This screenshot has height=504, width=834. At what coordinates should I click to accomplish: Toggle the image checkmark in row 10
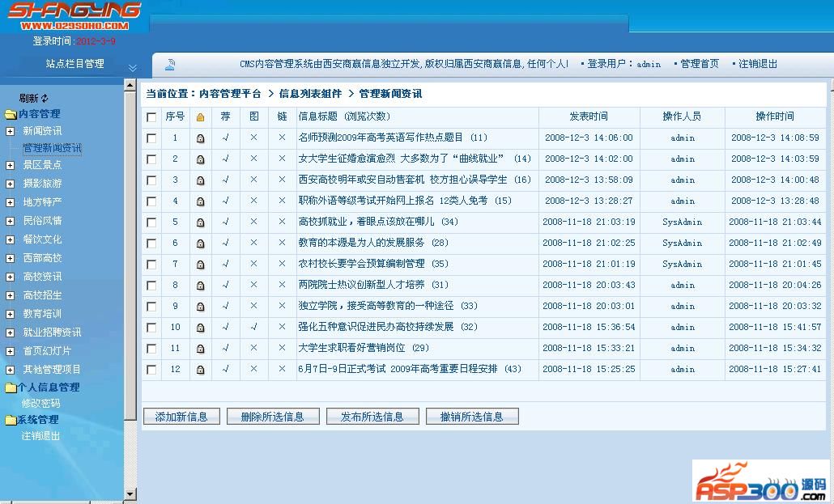253,327
